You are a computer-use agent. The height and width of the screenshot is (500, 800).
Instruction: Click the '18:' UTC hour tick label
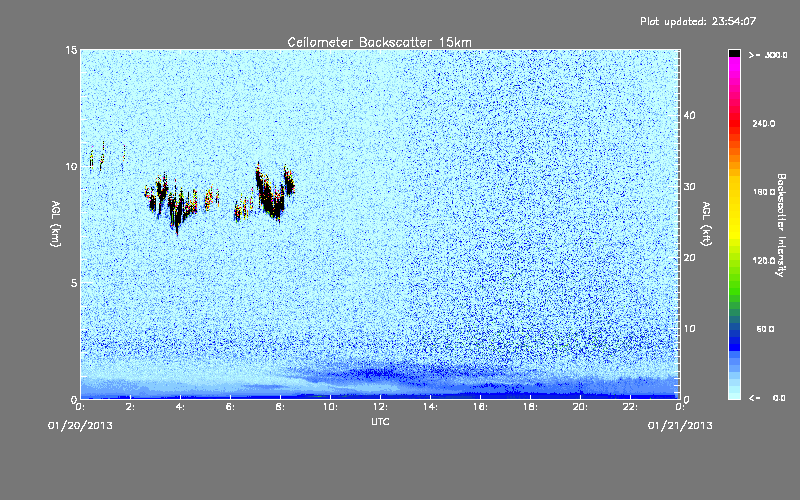(x=530, y=407)
